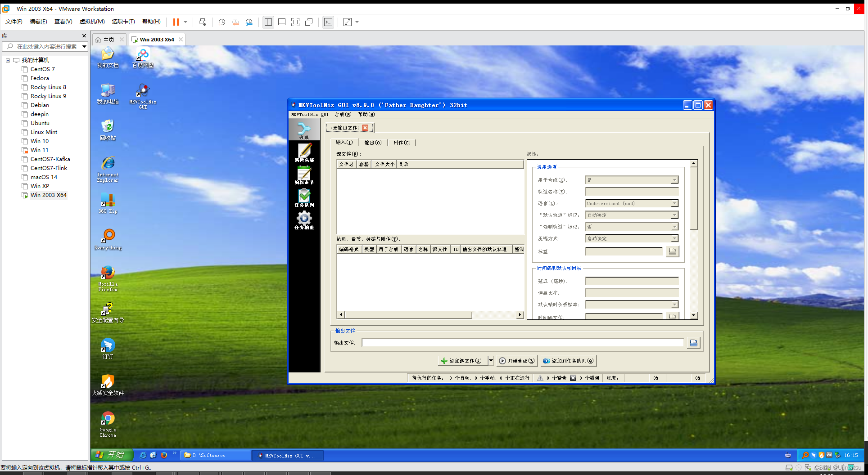Open Mozilla Firefox desktop icon
The width and height of the screenshot is (868, 475).
click(x=108, y=278)
